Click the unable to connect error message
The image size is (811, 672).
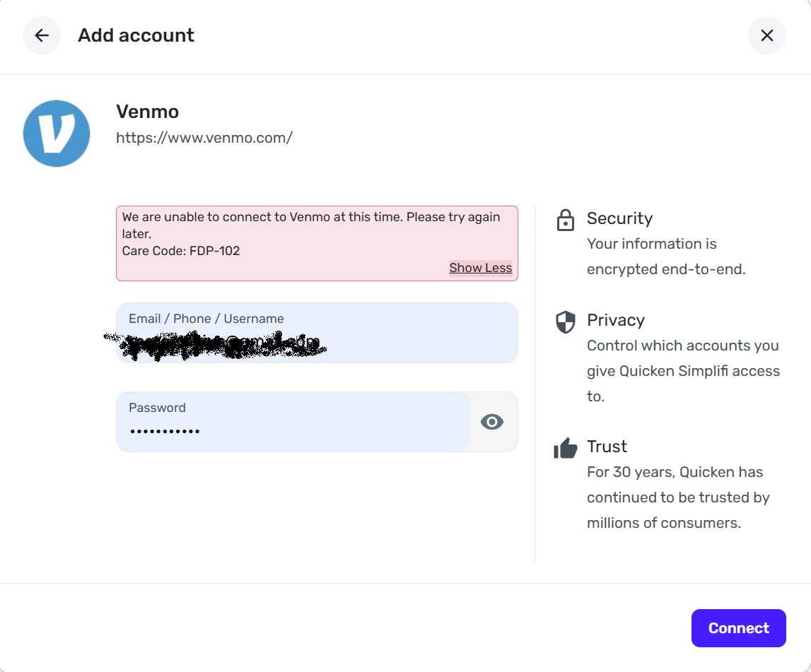[311, 218]
